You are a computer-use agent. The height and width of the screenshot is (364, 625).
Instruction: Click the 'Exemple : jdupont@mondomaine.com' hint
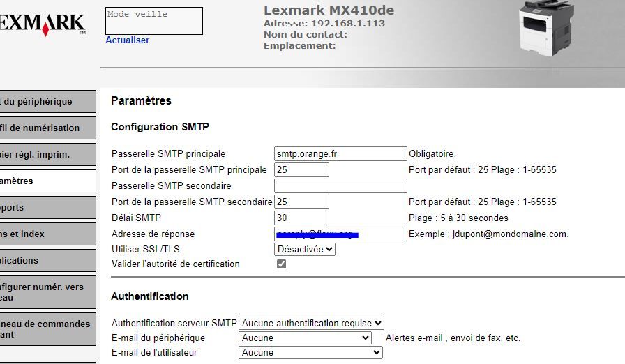tap(488, 234)
